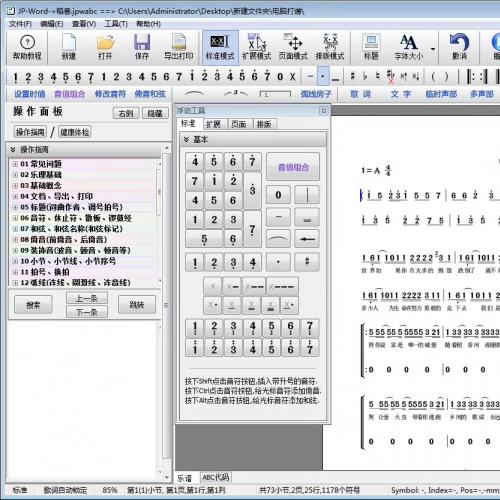Switch to 扩展 tab in floating tool
Viewport: 500px width, 500px height.
213,124
